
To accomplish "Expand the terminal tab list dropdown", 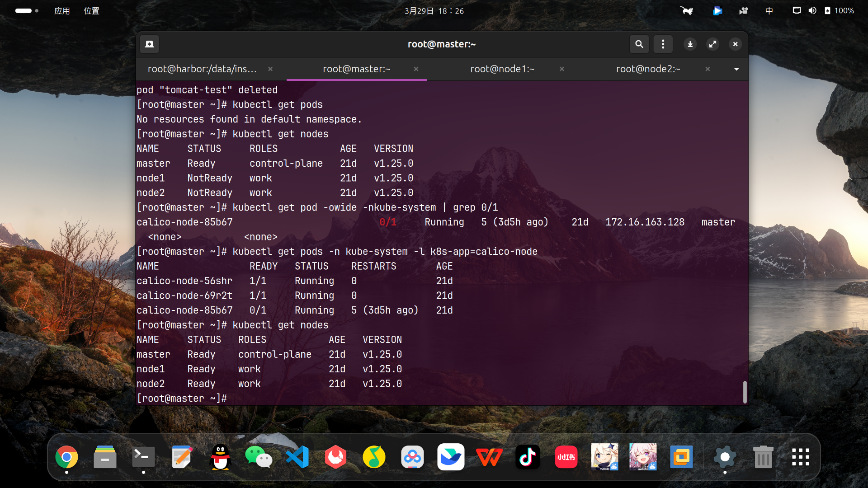I will pos(736,69).
